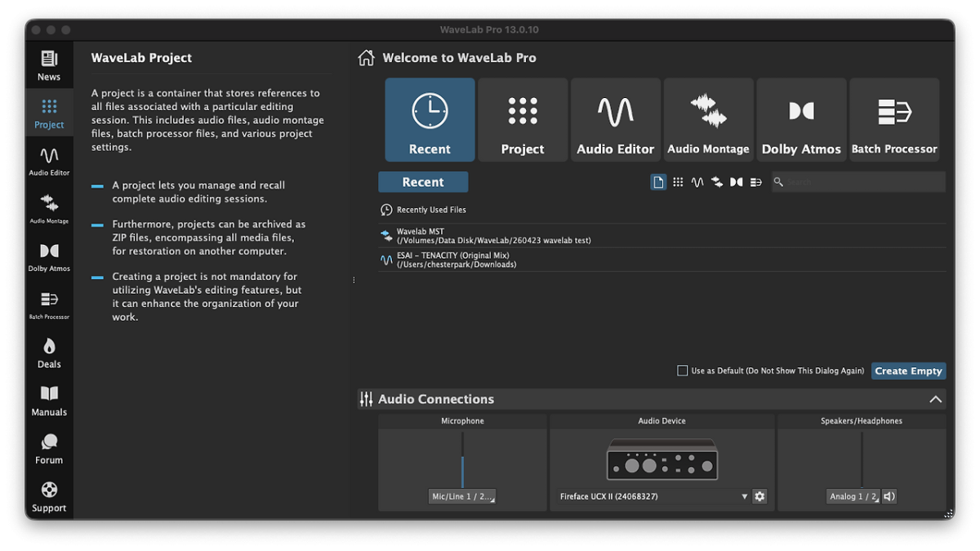Viewport: 980px width, 551px height.
Task: Filter recent list by project grid icon
Action: (678, 182)
